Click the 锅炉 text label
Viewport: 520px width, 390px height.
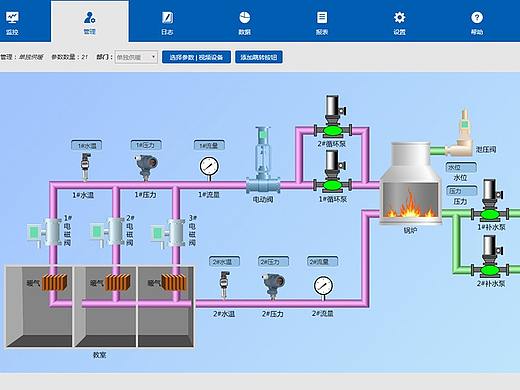point(410,230)
